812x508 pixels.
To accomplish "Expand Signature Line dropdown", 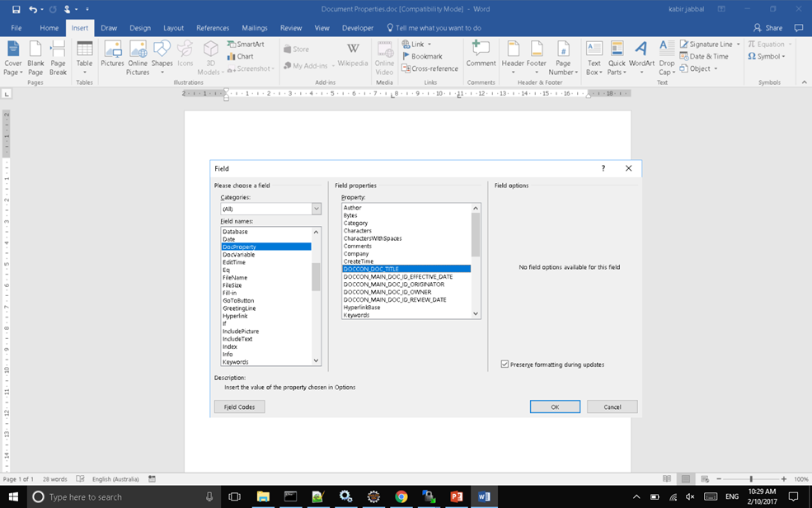I will click(x=738, y=45).
